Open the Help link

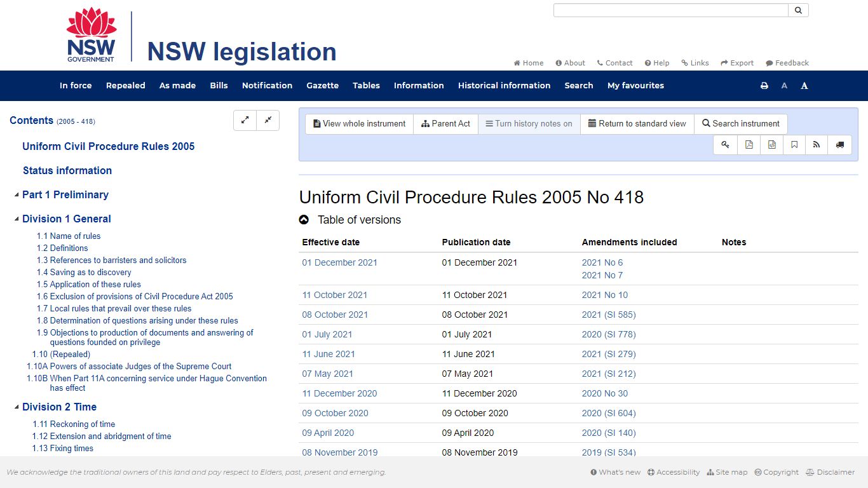[657, 63]
